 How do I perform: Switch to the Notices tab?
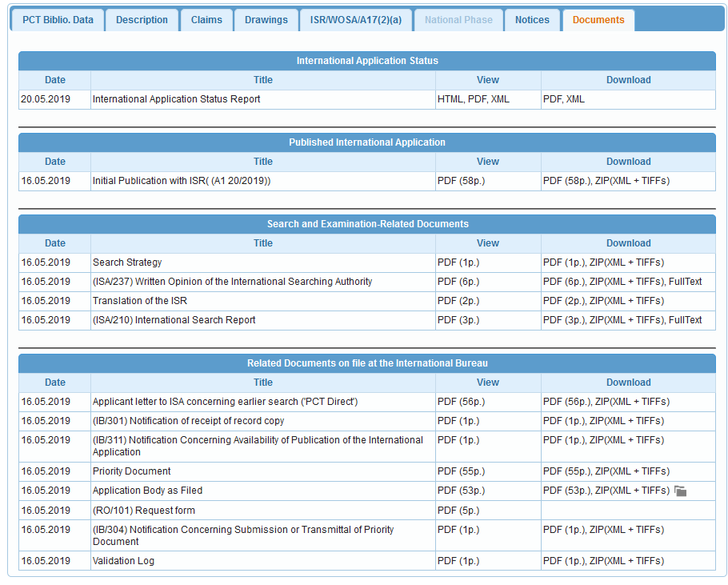[x=531, y=20]
